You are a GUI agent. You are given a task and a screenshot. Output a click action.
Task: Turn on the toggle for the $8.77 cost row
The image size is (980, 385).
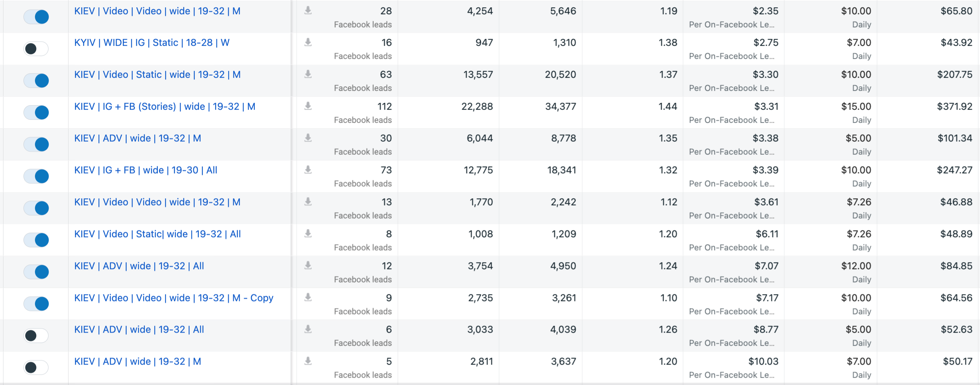coord(36,336)
